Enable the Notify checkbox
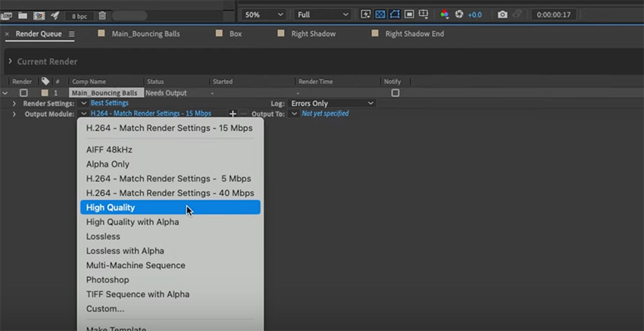644x331 pixels. point(395,92)
